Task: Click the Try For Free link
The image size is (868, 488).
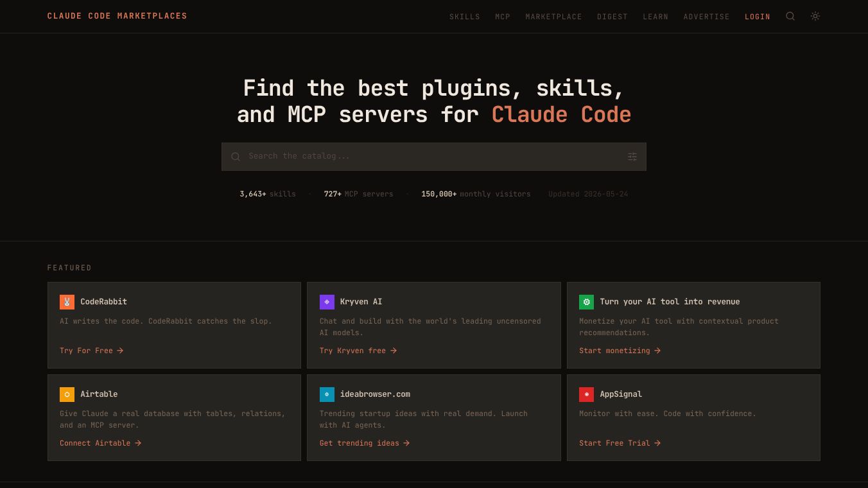Action: [92, 351]
